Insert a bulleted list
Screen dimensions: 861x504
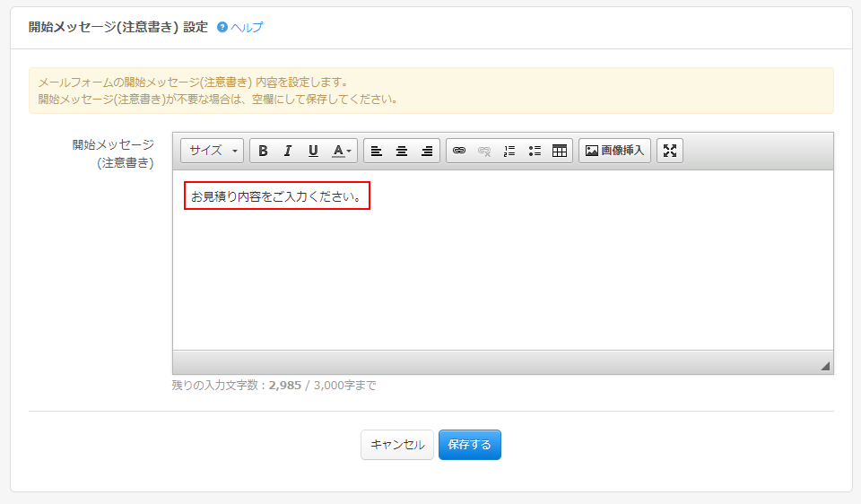tap(535, 151)
